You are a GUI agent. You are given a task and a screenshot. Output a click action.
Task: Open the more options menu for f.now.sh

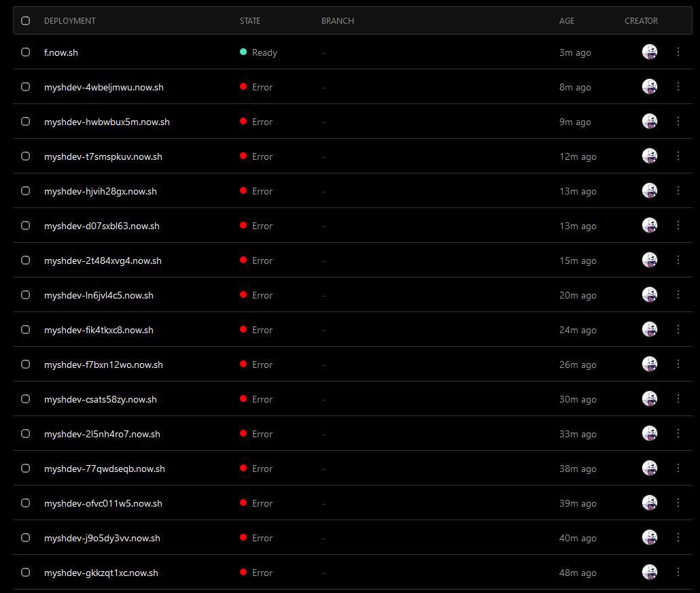(678, 52)
